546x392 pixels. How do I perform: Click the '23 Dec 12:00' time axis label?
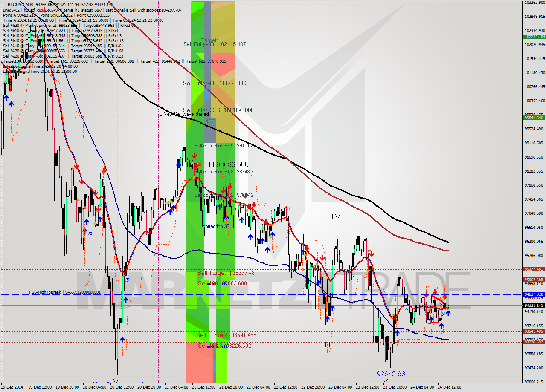tap(368, 387)
